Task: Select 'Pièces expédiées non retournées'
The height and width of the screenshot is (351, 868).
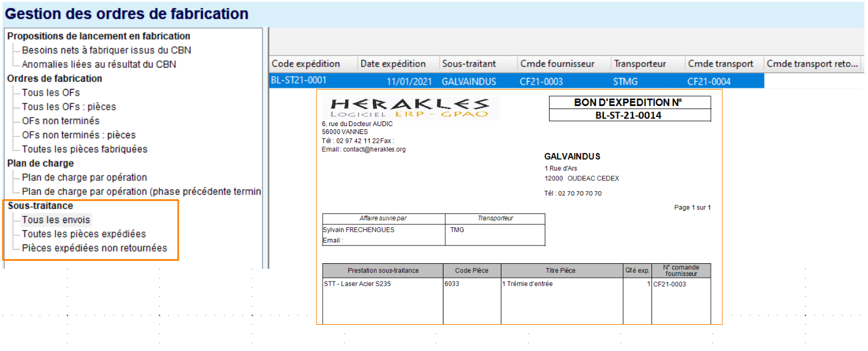Action: click(94, 248)
